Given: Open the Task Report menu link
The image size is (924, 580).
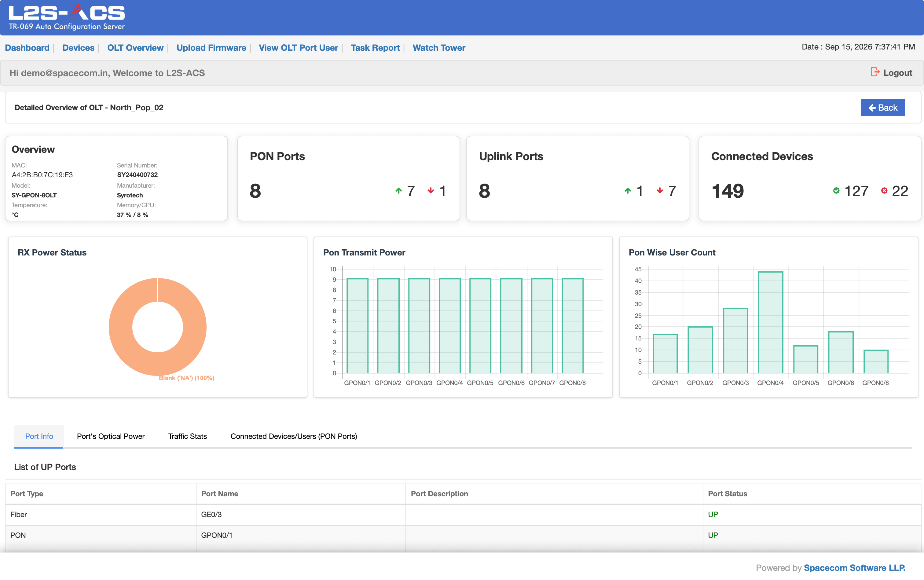Looking at the screenshot, I should click(375, 48).
